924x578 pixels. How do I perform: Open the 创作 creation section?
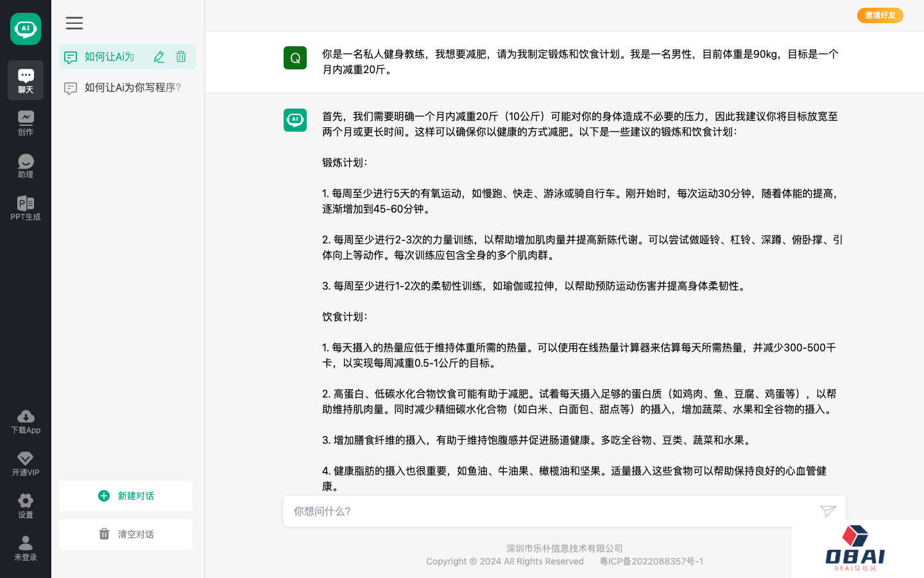(x=26, y=123)
